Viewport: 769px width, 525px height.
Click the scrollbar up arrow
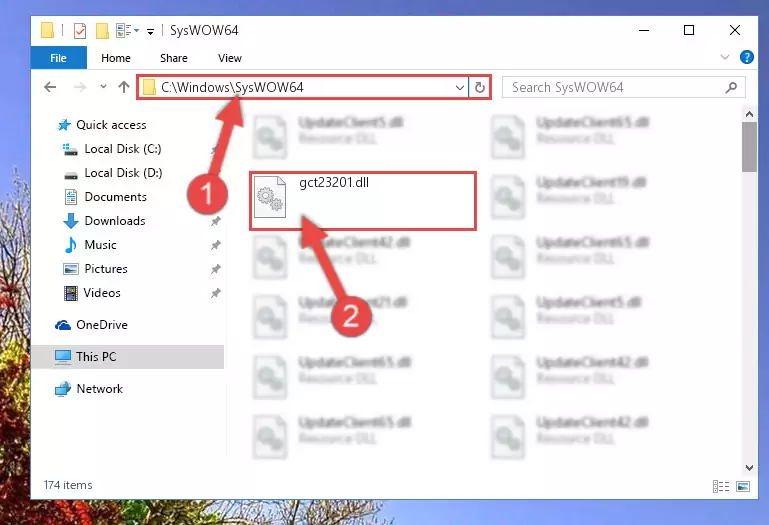click(x=749, y=114)
